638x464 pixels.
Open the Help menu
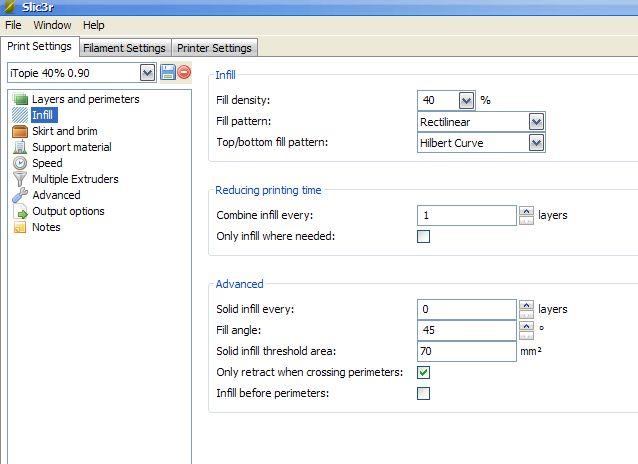pos(94,25)
